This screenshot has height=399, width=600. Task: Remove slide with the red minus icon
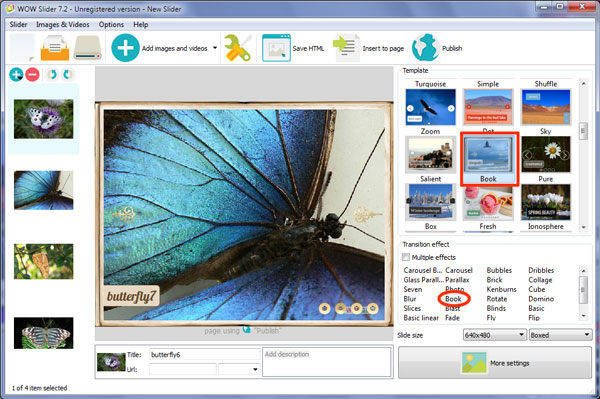(x=33, y=74)
